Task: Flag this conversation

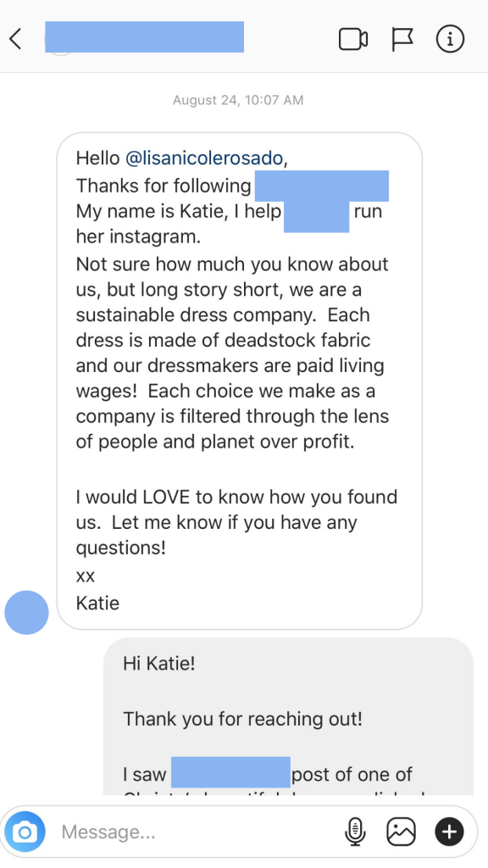Action: [x=402, y=39]
